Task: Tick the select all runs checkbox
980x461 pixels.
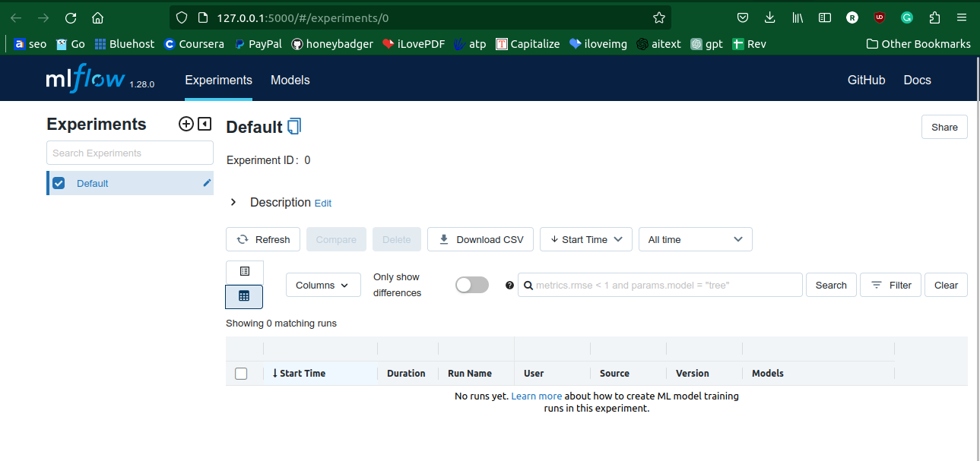Action: pyautogui.click(x=241, y=374)
